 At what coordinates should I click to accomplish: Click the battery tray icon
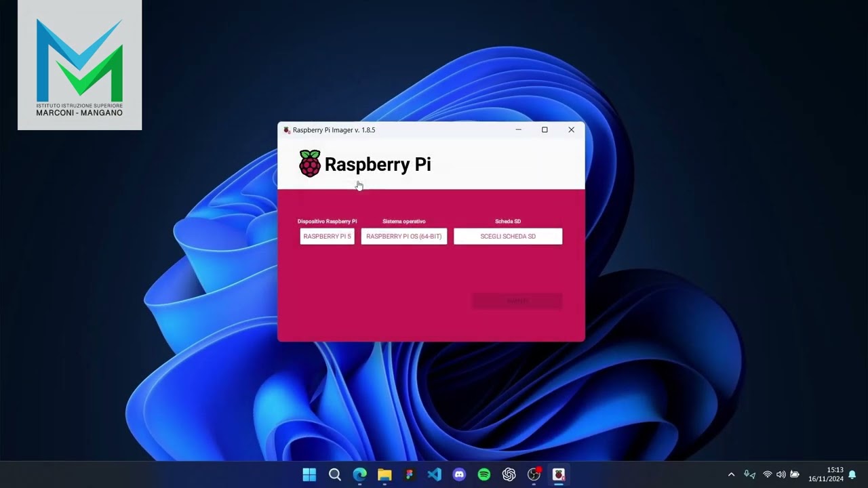pos(794,474)
